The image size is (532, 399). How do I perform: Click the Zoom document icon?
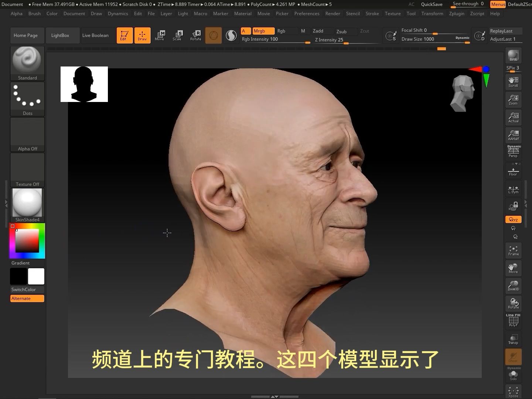(x=513, y=99)
